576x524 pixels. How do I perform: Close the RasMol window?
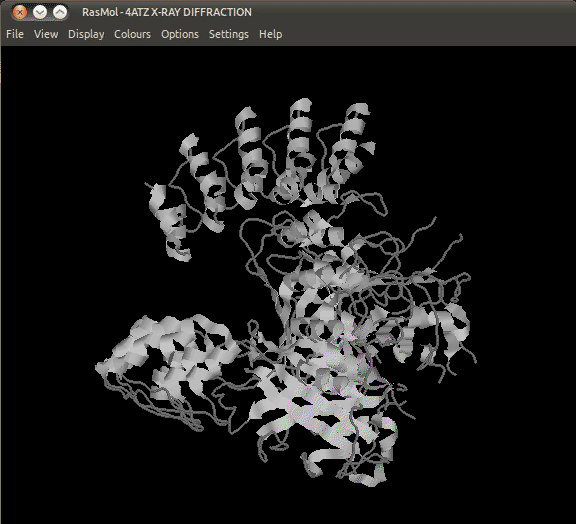[x=19, y=12]
